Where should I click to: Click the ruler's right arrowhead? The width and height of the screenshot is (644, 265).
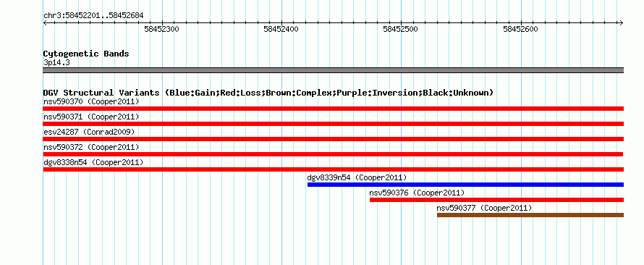tap(621, 22)
